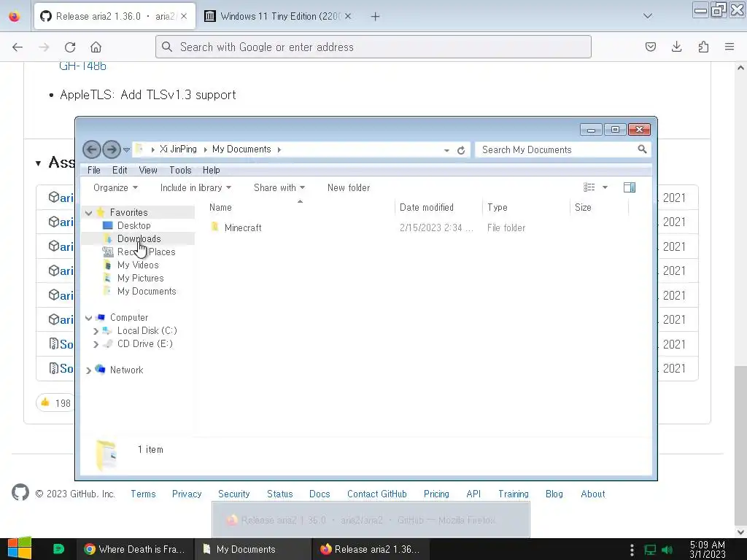Open Firefox hamburger menu
This screenshot has width=747, height=560.
729,47
